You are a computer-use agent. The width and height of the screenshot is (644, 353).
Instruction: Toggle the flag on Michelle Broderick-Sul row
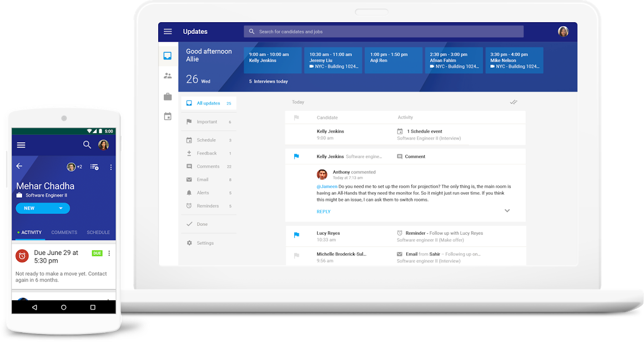coord(296,256)
